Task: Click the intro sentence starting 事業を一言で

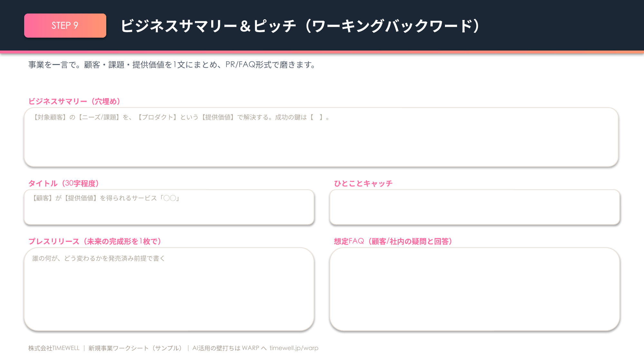Action: tap(172, 65)
